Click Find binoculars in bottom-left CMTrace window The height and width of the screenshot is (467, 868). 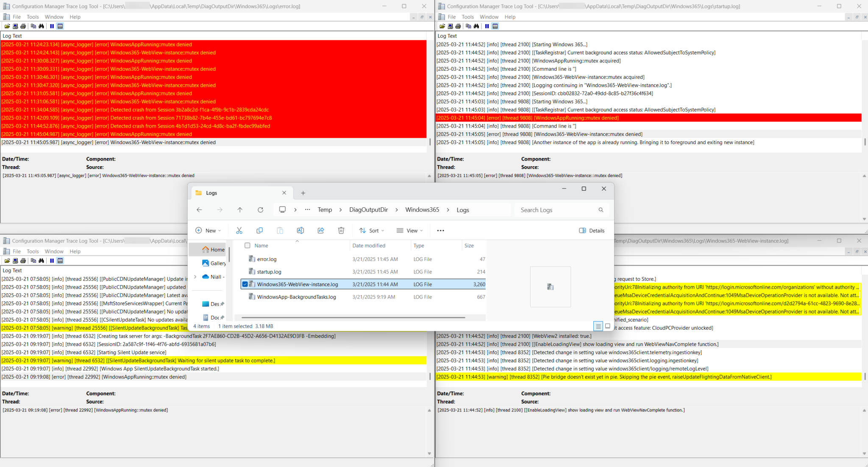click(41, 261)
